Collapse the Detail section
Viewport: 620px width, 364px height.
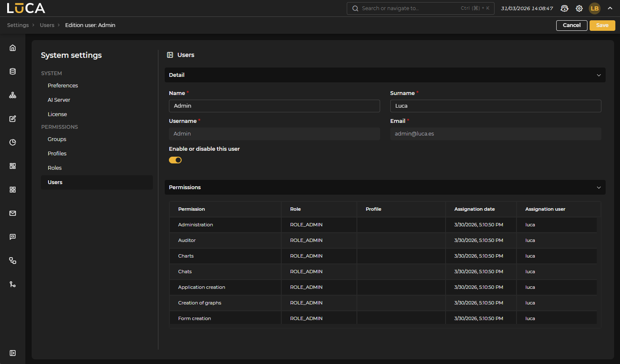pyautogui.click(x=598, y=75)
